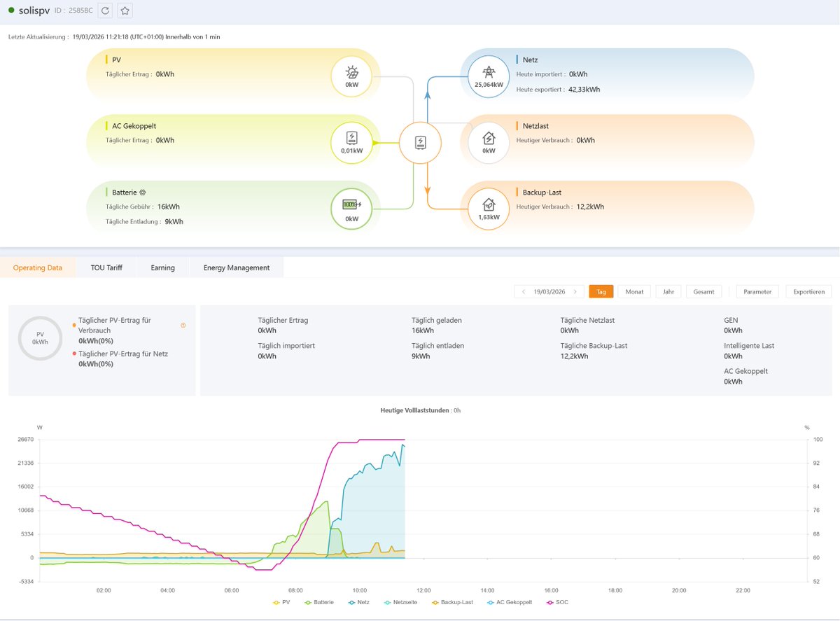Select the Monat time range button
The width and height of the screenshot is (840, 621).
[x=634, y=291]
